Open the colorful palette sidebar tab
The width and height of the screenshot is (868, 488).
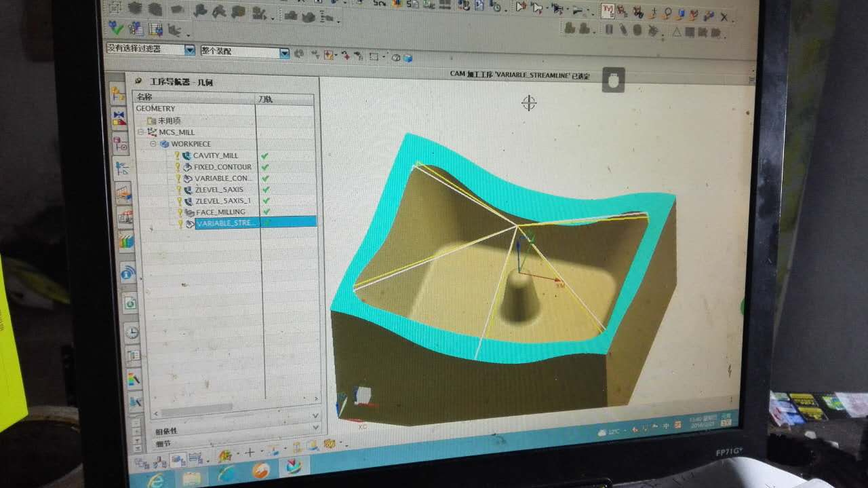[127, 240]
